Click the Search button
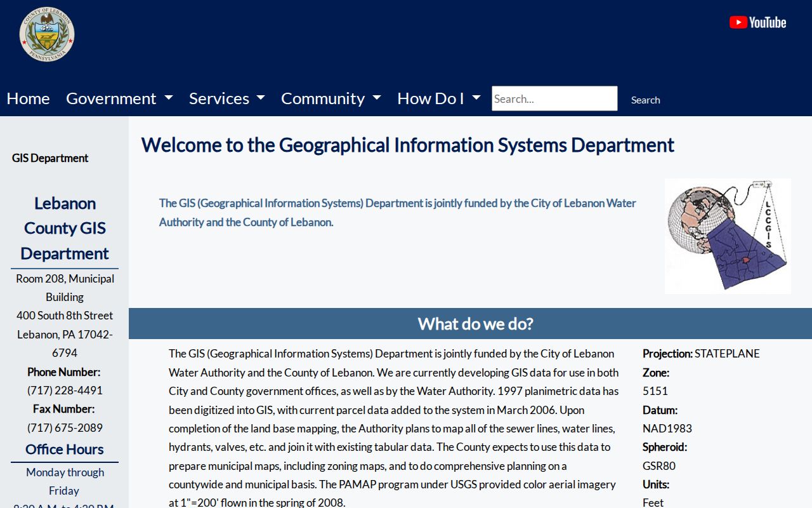This screenshot has width=812, height=508. point(645,100)
